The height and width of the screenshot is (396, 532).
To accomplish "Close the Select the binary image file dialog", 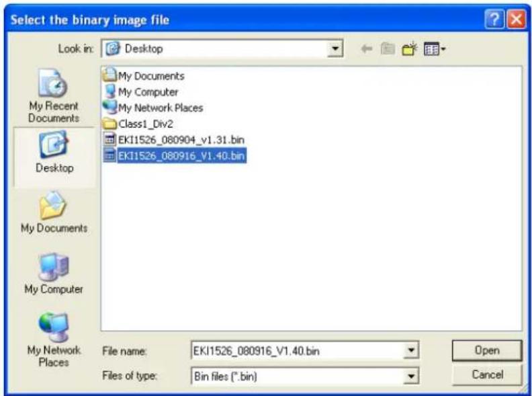I will click(517, 19).
